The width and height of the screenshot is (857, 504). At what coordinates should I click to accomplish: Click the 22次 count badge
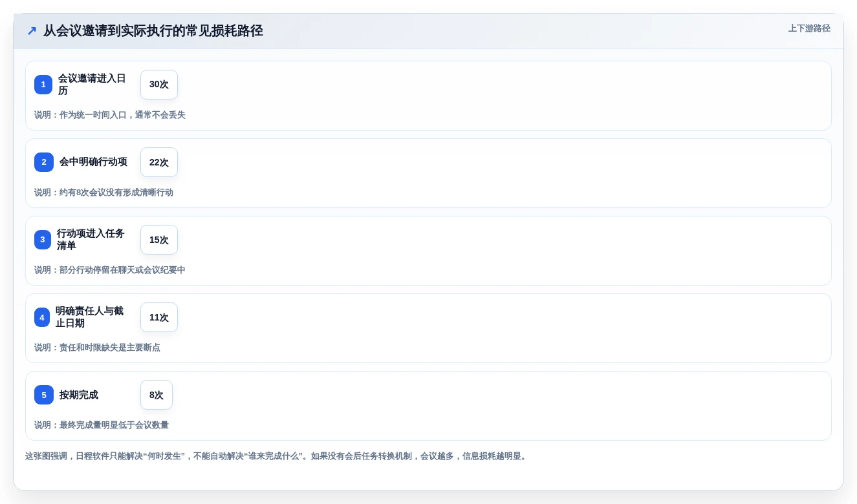tap(159, 162)
